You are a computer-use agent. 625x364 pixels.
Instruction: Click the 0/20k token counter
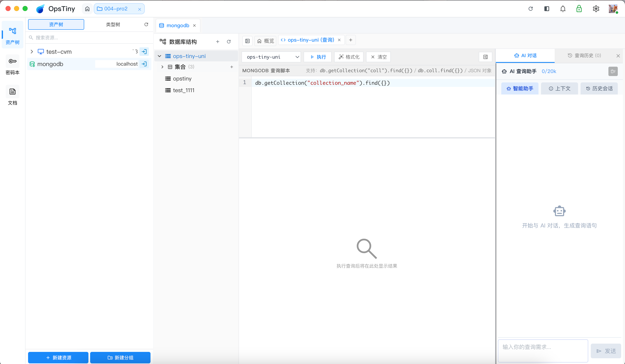click(549, 71)
